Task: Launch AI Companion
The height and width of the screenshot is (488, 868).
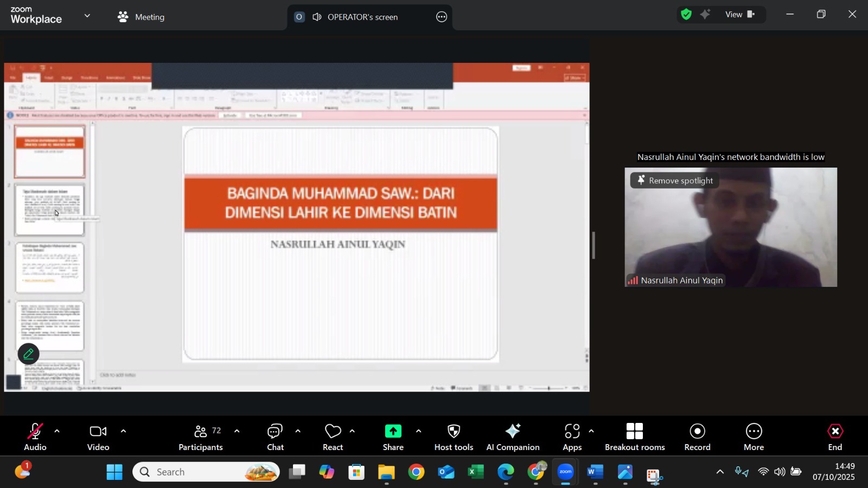Action: tap(513, 436)
